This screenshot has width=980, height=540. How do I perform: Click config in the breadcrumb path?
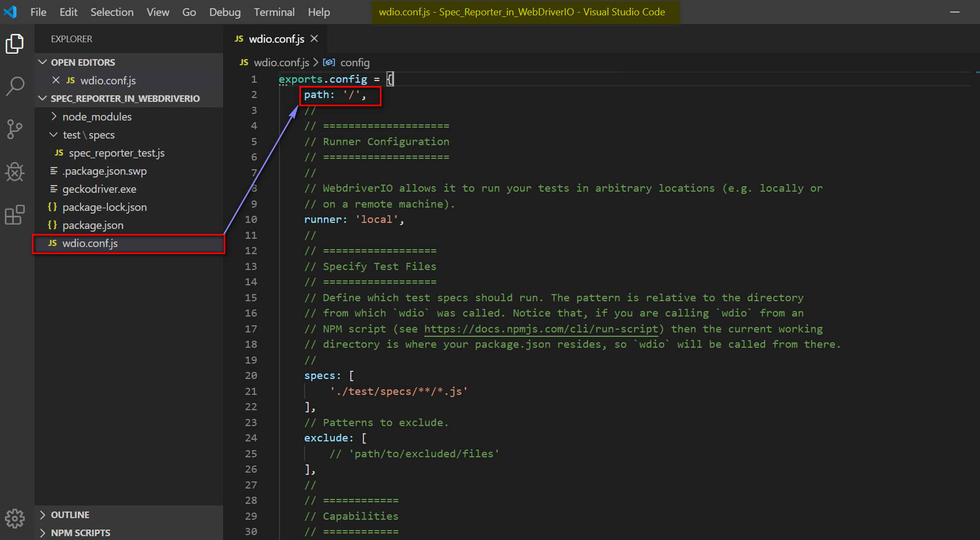click(355, 62)
